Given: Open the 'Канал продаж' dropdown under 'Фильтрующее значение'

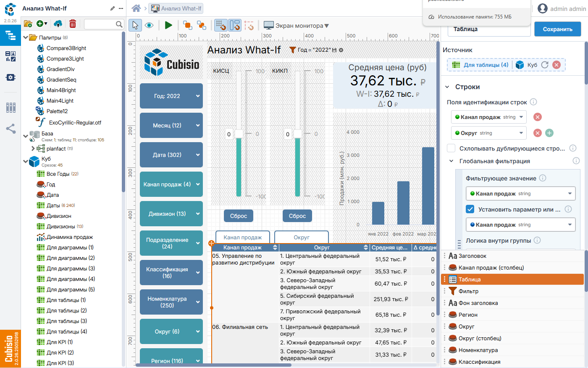Looking at the screenshot, I should (521, 193).
